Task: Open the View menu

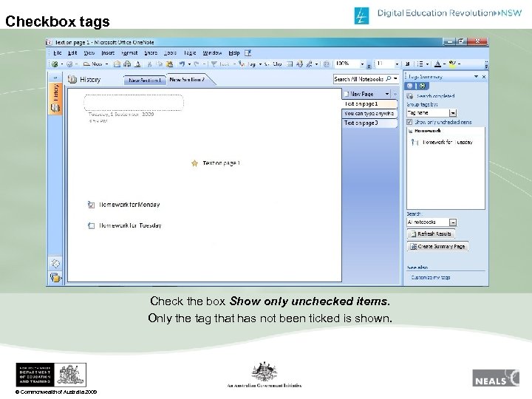Action: tap(89, 53)
